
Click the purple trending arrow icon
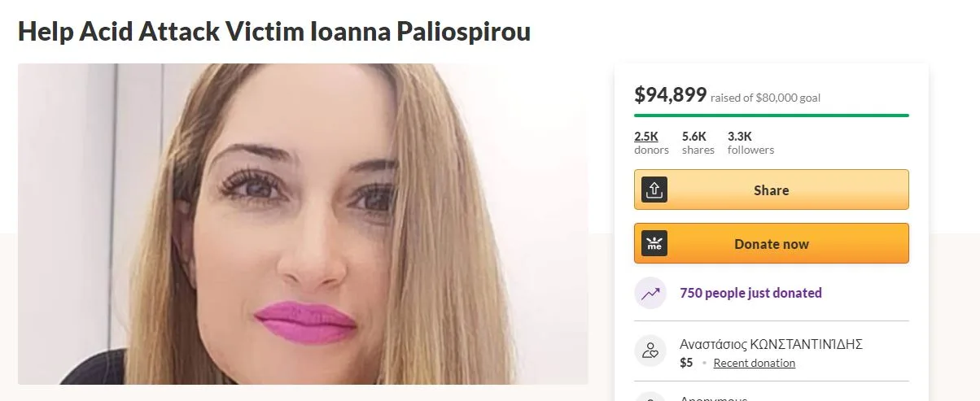tap(650, 293)
